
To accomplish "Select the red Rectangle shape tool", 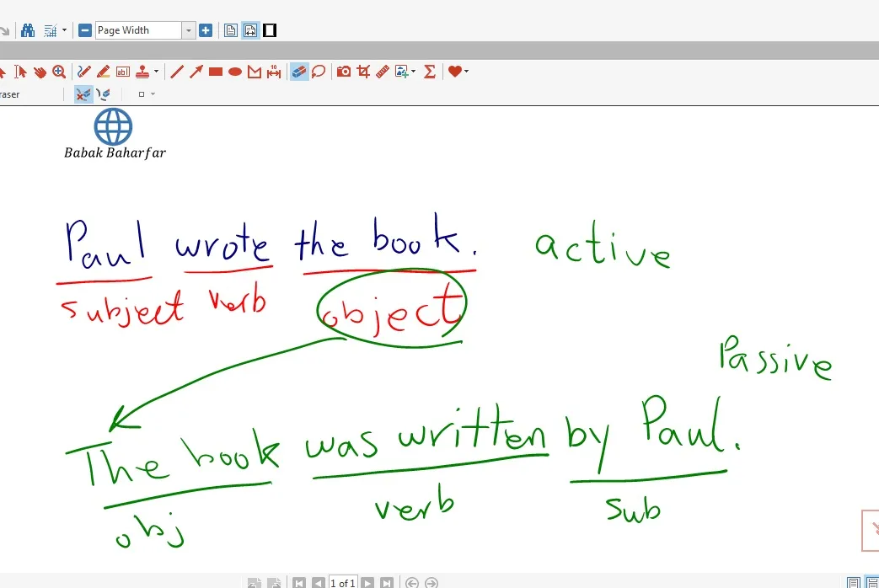I will 216,72.
